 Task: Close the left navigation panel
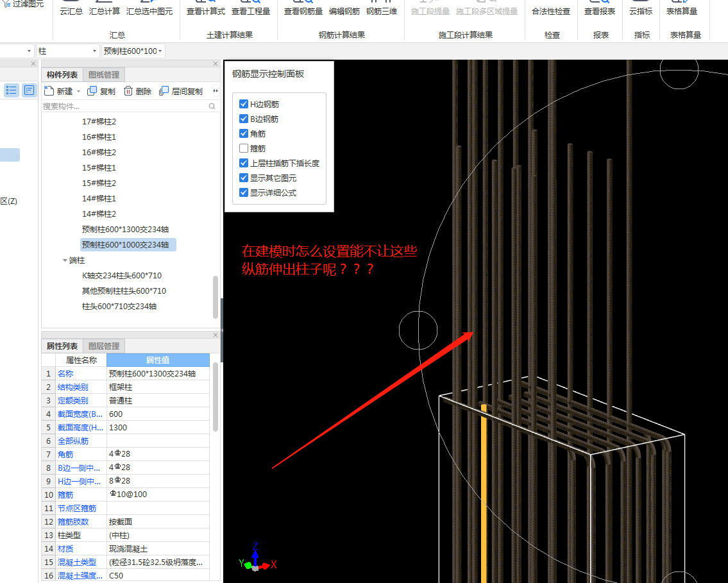[33, 63]
